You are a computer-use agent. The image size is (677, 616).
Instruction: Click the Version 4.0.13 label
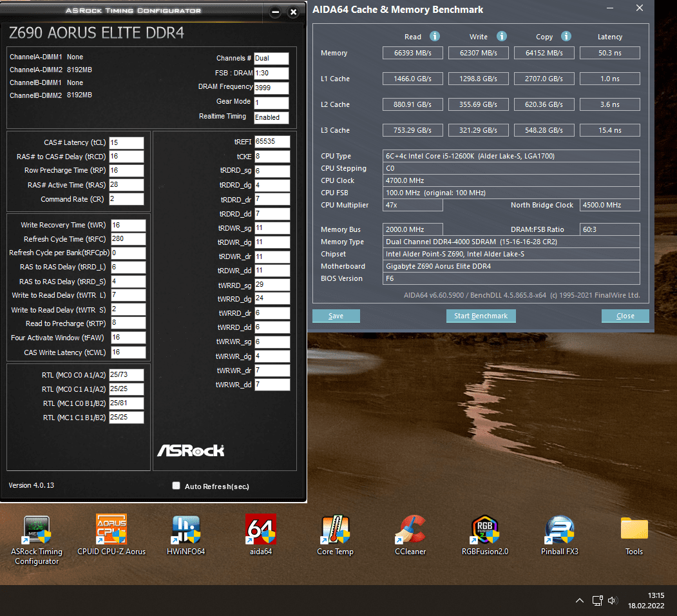tap(32, 485)
